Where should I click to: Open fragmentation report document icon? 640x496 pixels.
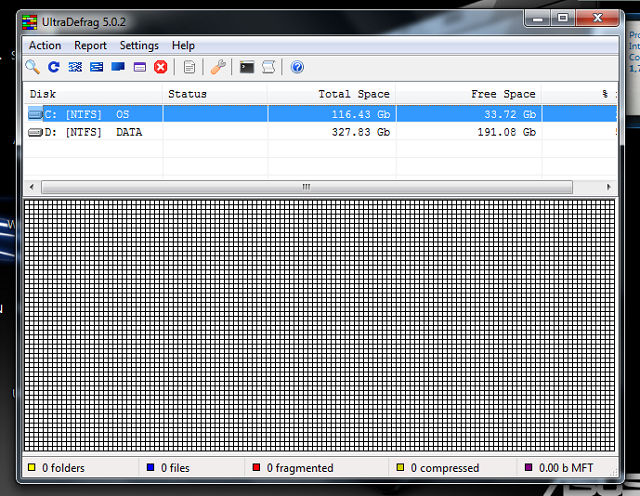pyautogui.click(x=189, y=67)
